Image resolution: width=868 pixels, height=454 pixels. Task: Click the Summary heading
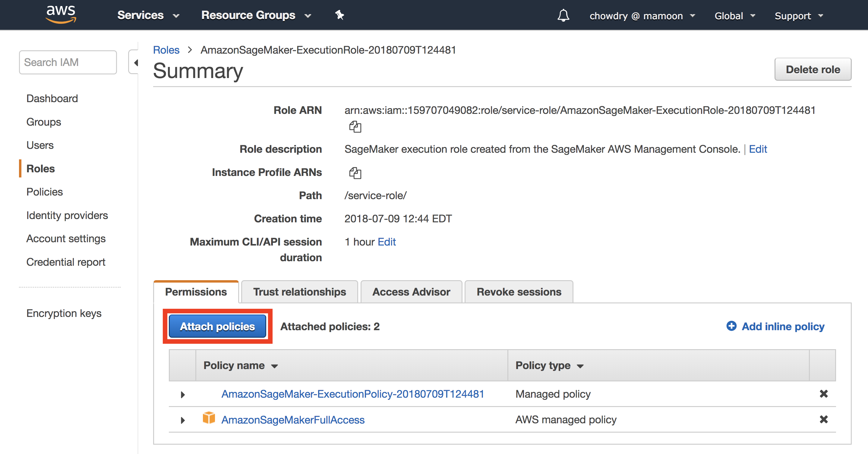point(198,71)
